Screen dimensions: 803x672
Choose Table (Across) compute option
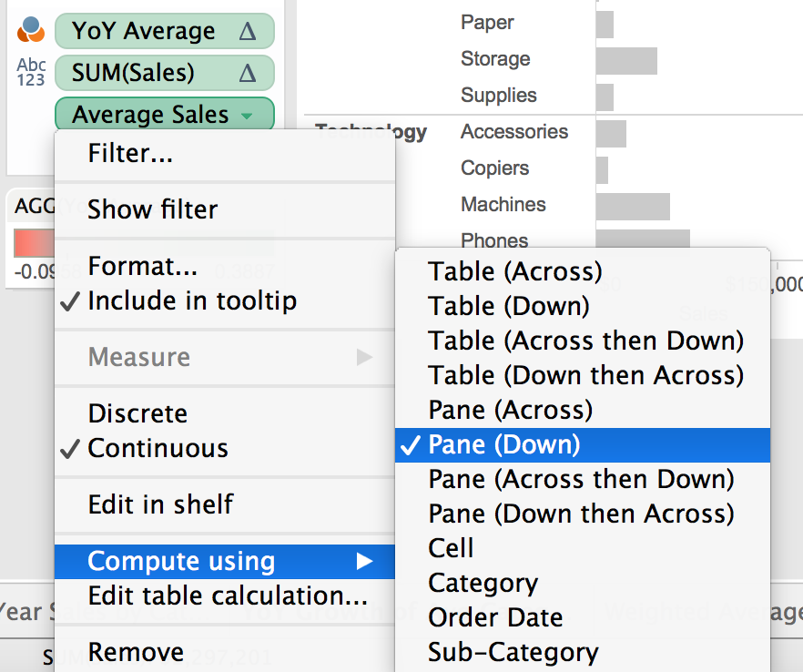click(515, 271)
